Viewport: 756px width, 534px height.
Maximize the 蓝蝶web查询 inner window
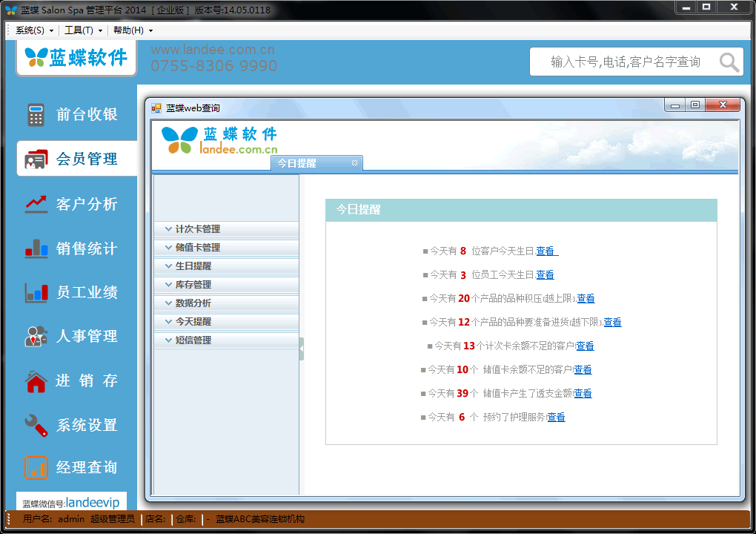click(695, 105)
